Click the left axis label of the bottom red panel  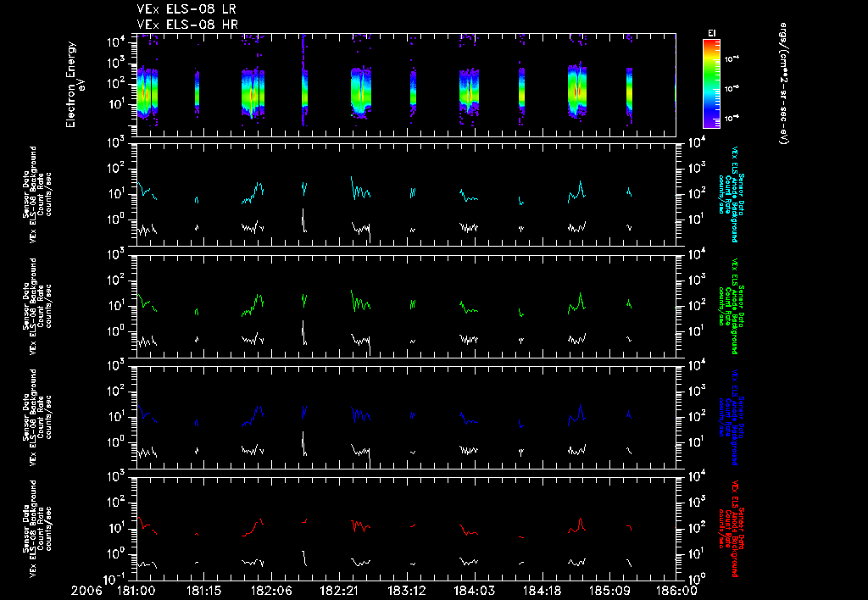click(37, 529)
